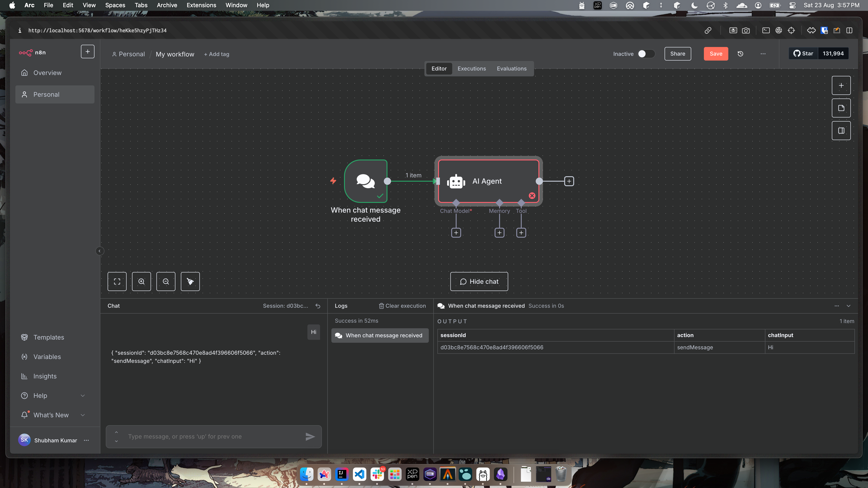Viewport: 868px width, 488px height.
Task: Zoom in on the workflow canvas
Action: click(142, 282)
